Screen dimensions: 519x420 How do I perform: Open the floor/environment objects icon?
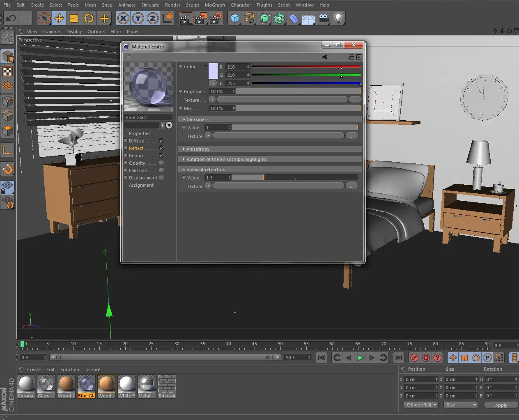[309, 18]
